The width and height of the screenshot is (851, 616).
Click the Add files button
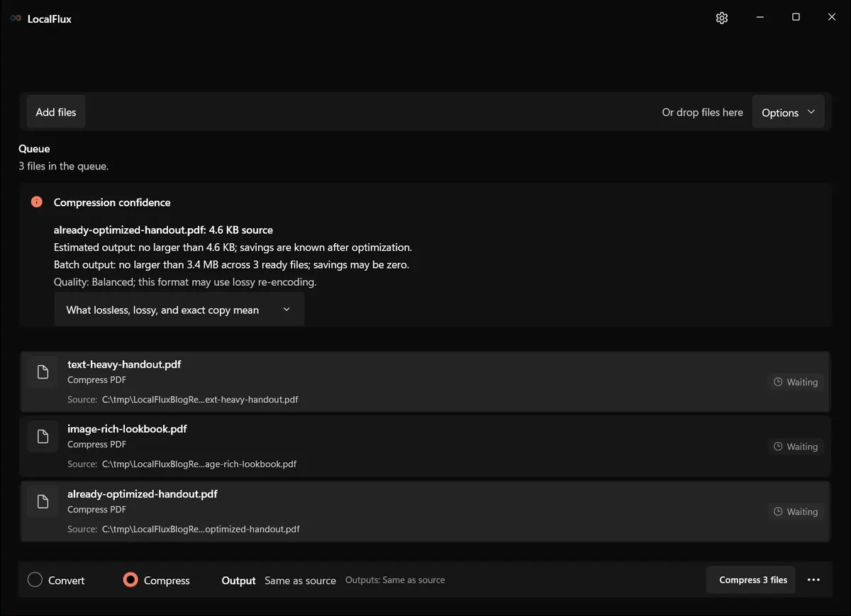tap(56, 112)
